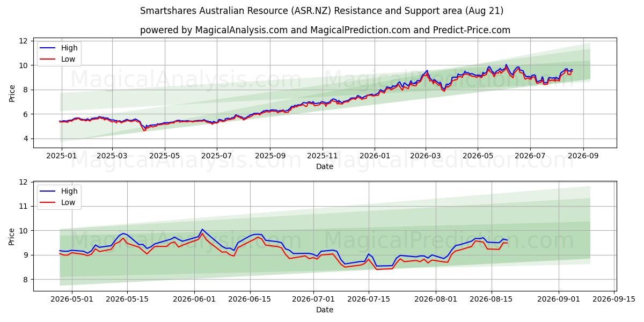Click the 'Date' x-axis label of top chart
This screenshot has width=644, height=322.
[325, 166]
